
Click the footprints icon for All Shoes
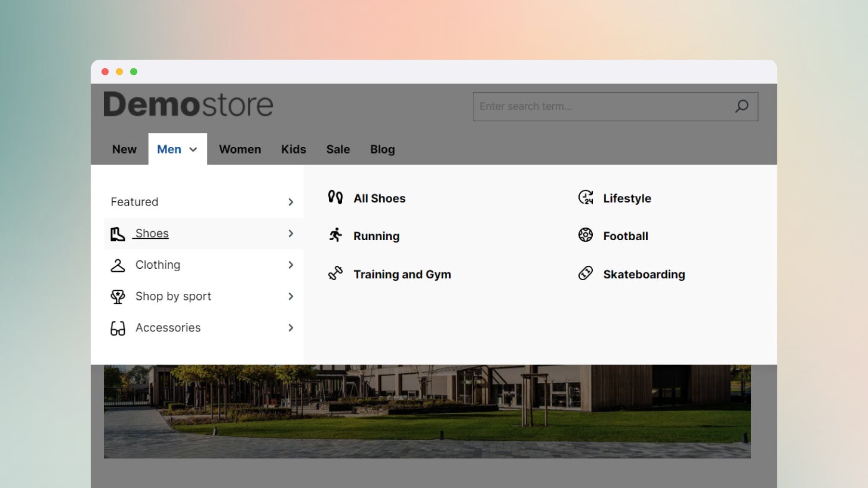[x=335, y=197]
